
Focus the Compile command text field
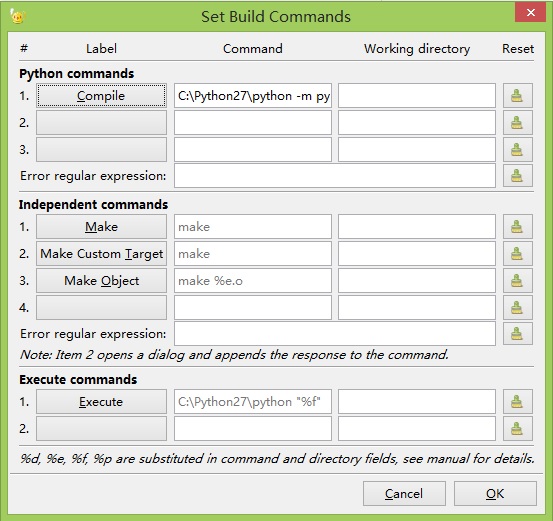tap(253, 96)
